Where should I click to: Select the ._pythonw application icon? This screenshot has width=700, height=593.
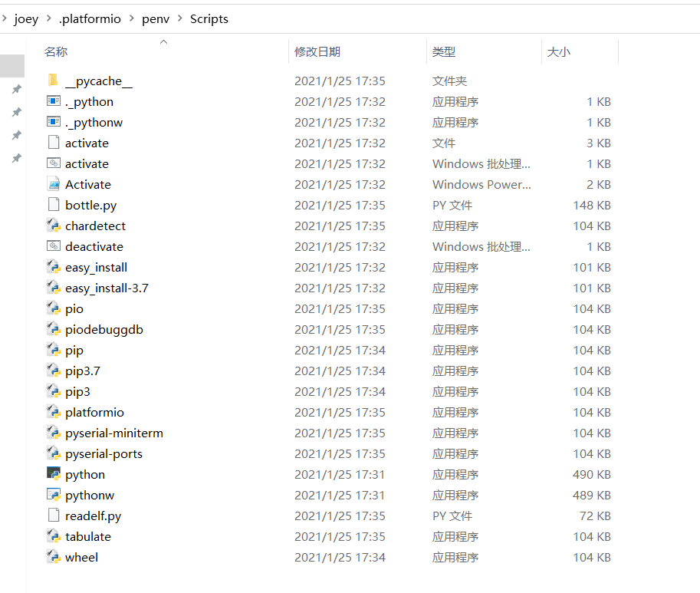pos(53,121)
